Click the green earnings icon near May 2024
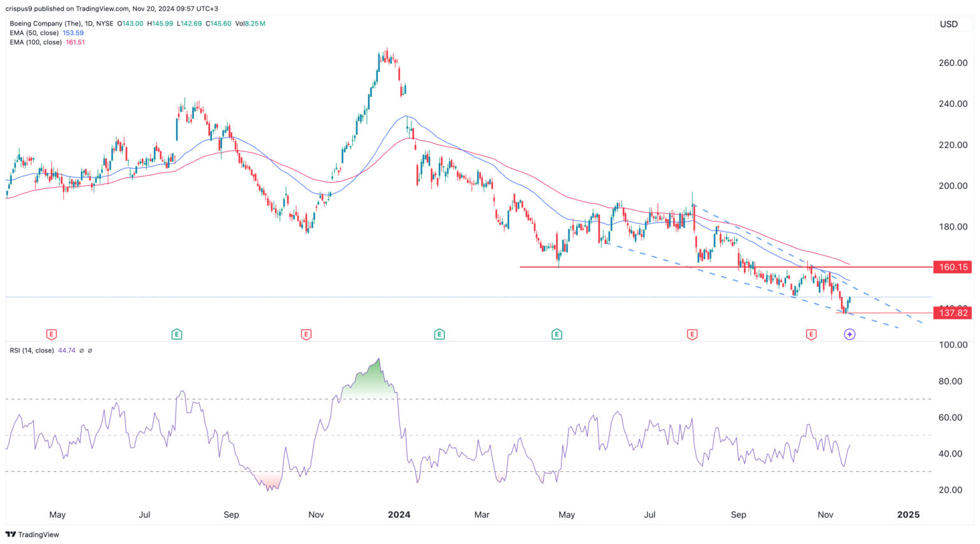The height and width of the screenshot is (544, 980). point(556,334)
